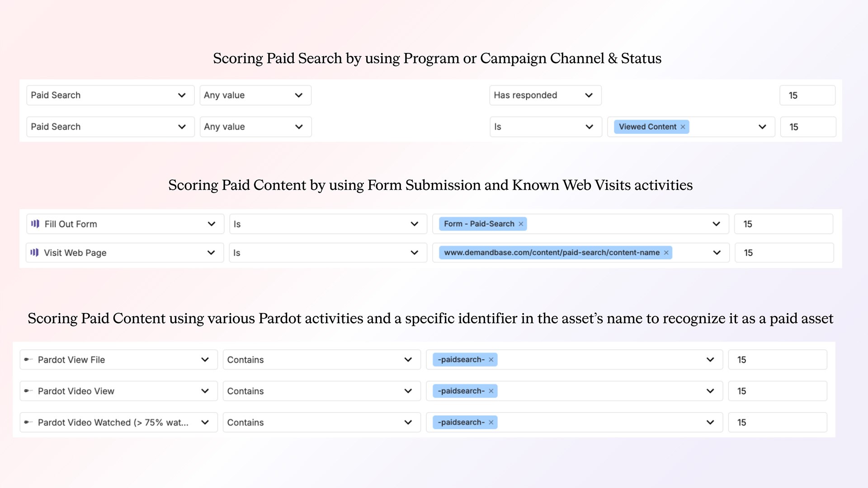Edit the score value 15 for Has responded row
This screenshot has width=868, height=488.
(x=807, y=95)
